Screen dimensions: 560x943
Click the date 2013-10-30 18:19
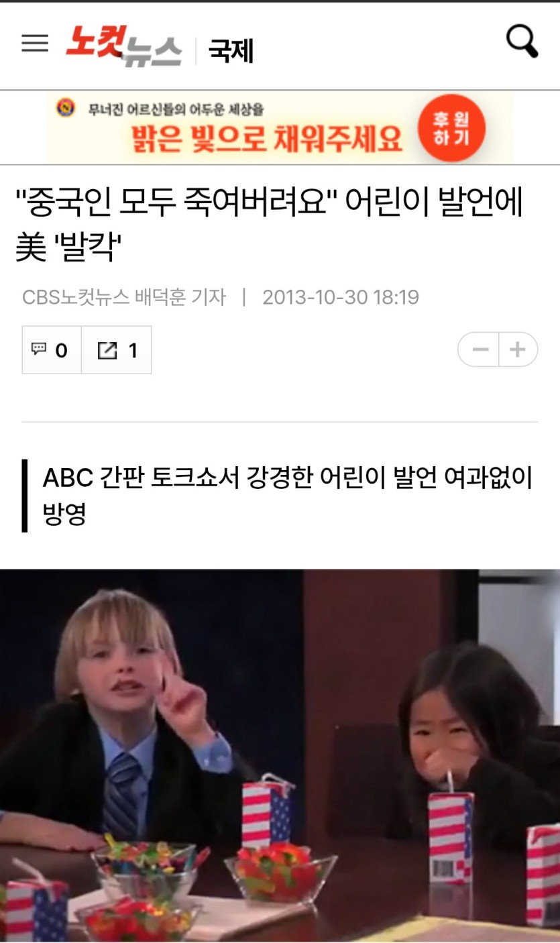pyautogui.click(x=341, y=296)
